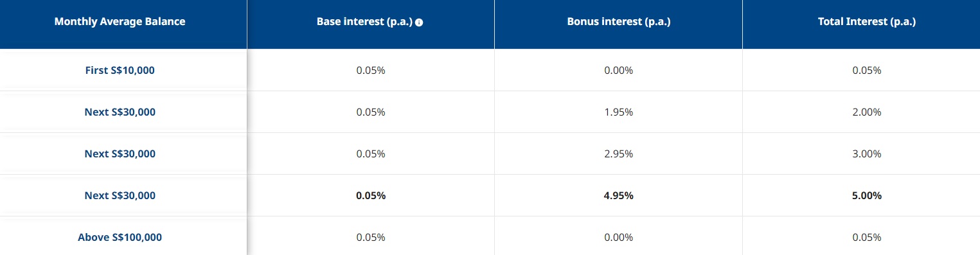980x255 pixels.
Task: Click 0.00% bonus interest in First S$10,000 row
Action: pos(618,70)
